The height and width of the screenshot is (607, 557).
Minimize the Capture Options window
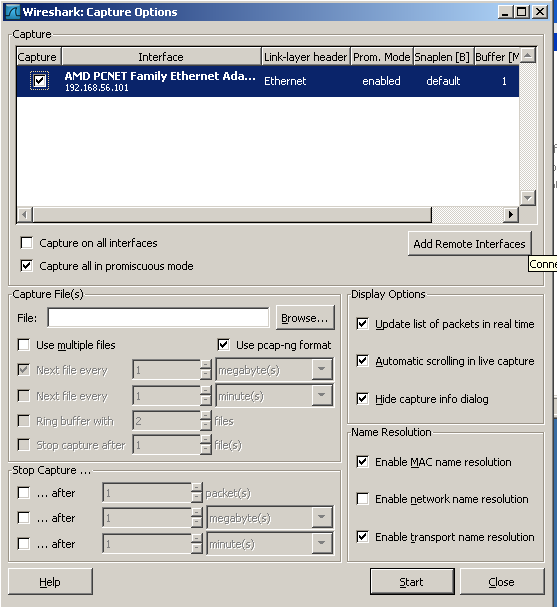[504, 12]
